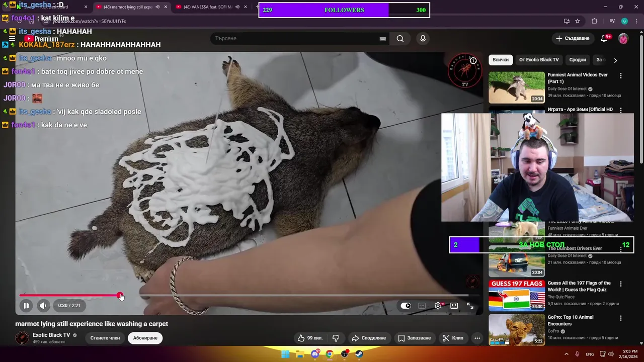
Task: Click the info card icon on video
Action: click(473, 61)
